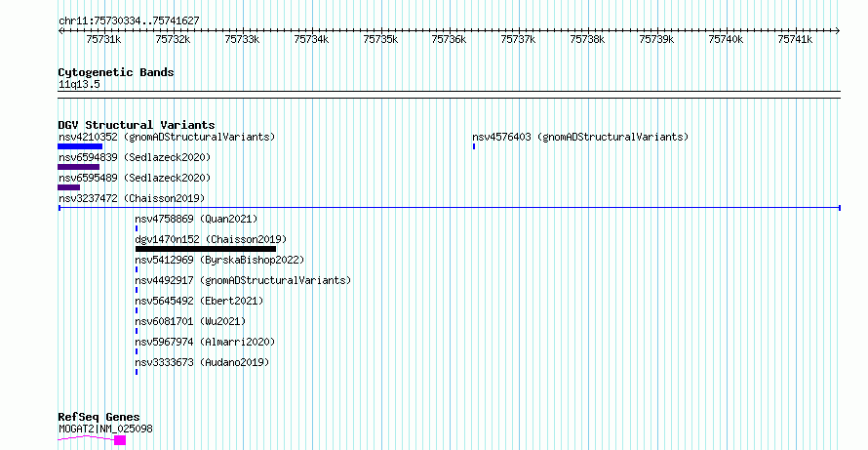Open variant nsv4576403 label
The height and width of the screenshot is (450, 868).
click(x=580, y=137)
